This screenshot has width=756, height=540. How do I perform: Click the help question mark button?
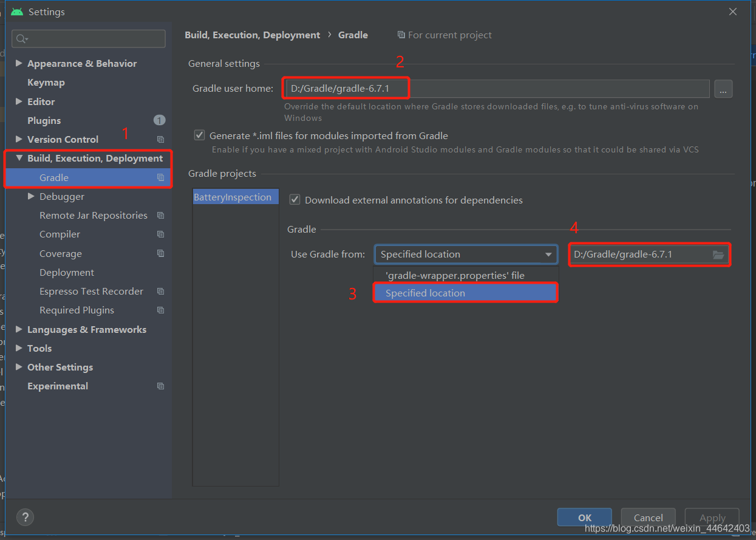coord(25,517)
